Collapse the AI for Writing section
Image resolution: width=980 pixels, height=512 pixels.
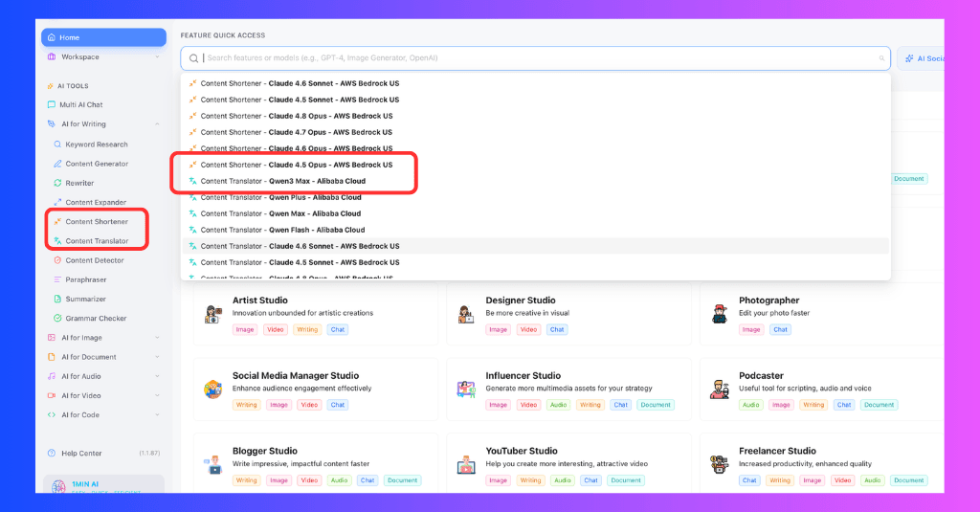coord(157,123)
